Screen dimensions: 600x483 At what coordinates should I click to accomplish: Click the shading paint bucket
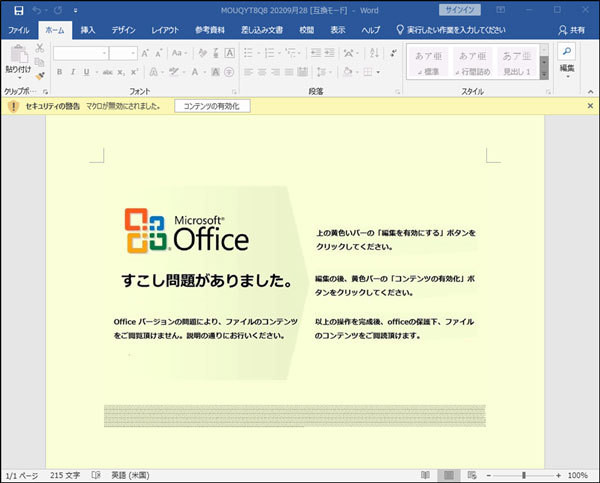click(x=347, y=72)
